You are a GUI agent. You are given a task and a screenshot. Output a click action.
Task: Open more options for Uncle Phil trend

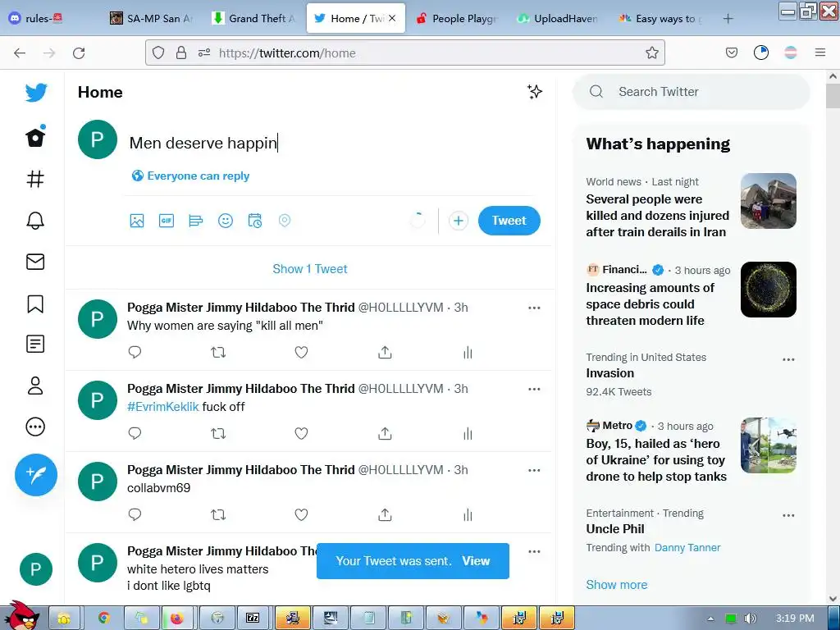tap(788, 515)
